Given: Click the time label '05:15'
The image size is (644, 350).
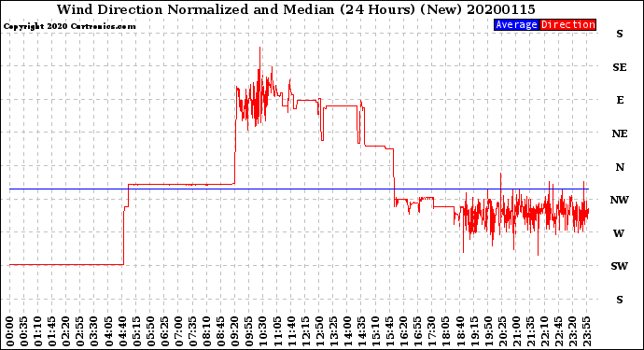Looking at the screenshot, I should [136, 331].
